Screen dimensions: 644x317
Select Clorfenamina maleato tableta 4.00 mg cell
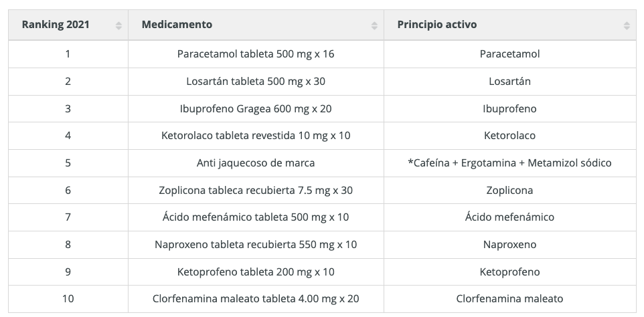(x=256, y=299)
